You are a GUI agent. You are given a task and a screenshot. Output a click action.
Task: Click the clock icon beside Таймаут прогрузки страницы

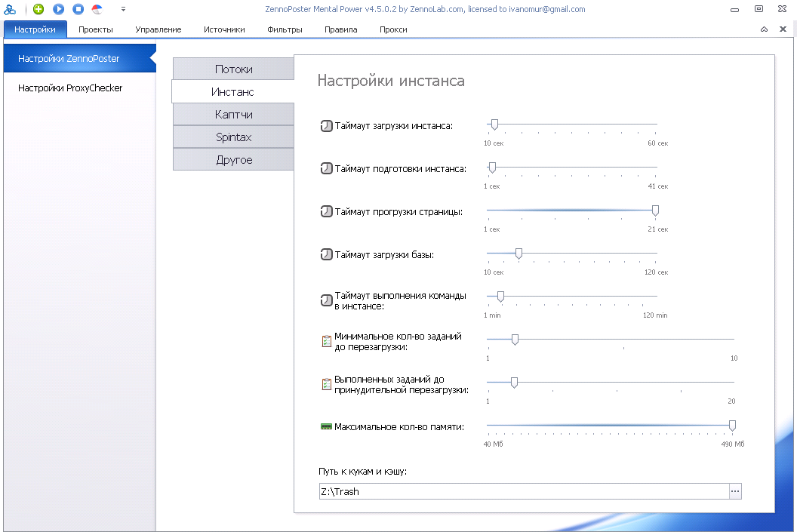(x=326, y=211)
